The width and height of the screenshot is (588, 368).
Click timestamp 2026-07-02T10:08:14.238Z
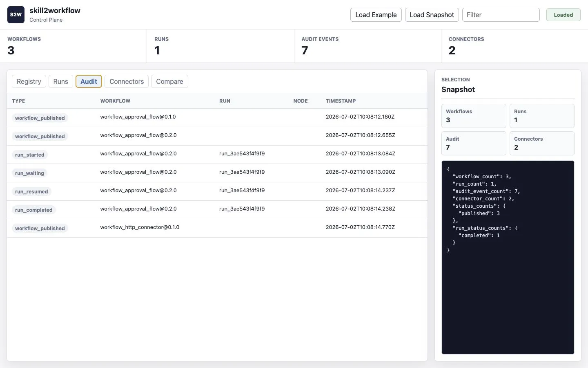[x=361, y=209]
